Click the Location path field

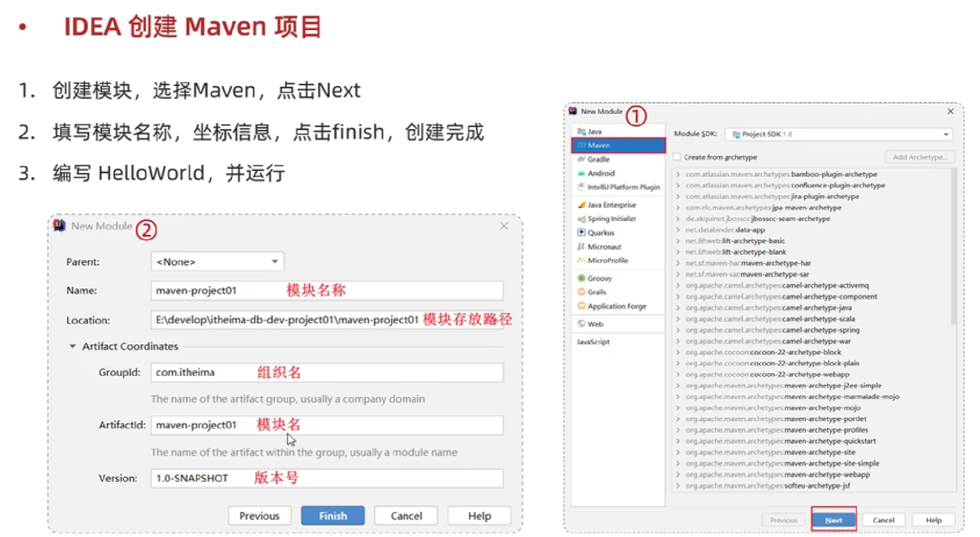(x=327, y=320)
